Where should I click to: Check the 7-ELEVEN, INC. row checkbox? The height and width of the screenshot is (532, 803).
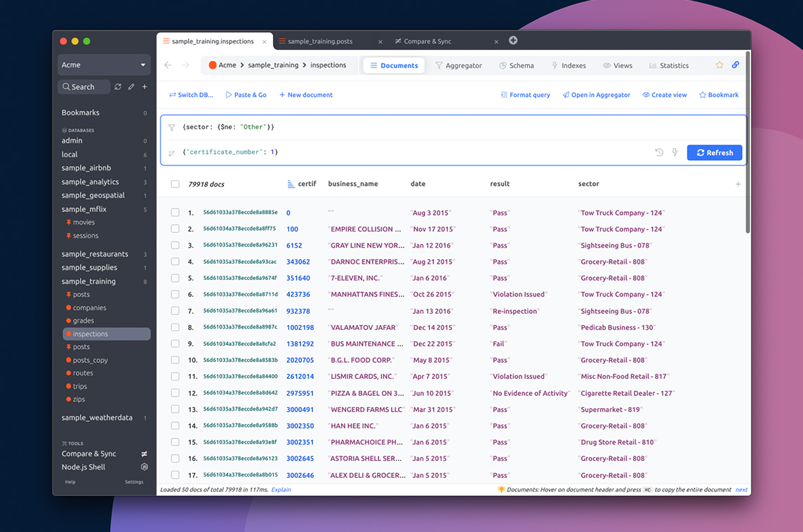click(x=175, y=278)
